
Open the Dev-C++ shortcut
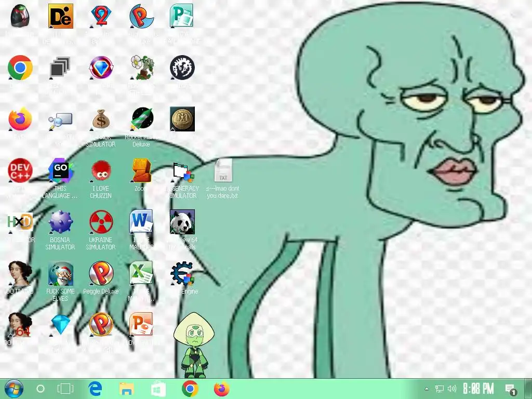click(20, 170)
